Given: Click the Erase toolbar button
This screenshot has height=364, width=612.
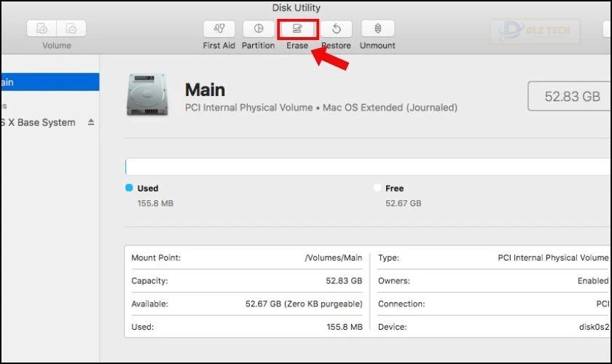Looking at the screenshot, I should pyautogui.click(x=297, y=28).
